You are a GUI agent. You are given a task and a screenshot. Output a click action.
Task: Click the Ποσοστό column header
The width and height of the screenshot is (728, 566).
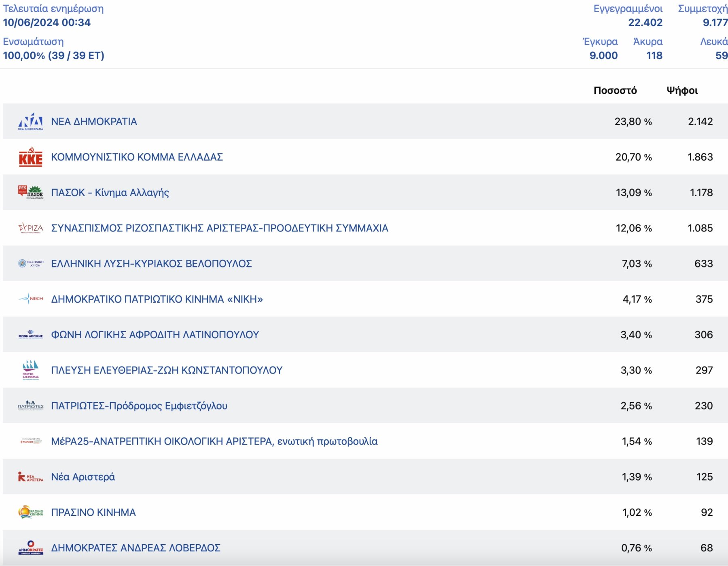615,90
